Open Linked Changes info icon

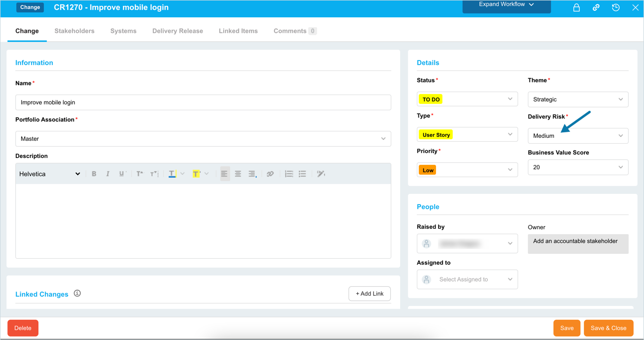(77, 293)
